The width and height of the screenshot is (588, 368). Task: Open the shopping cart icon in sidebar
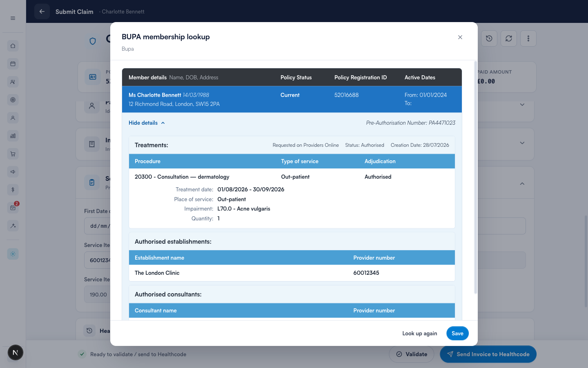pos(13,154)
